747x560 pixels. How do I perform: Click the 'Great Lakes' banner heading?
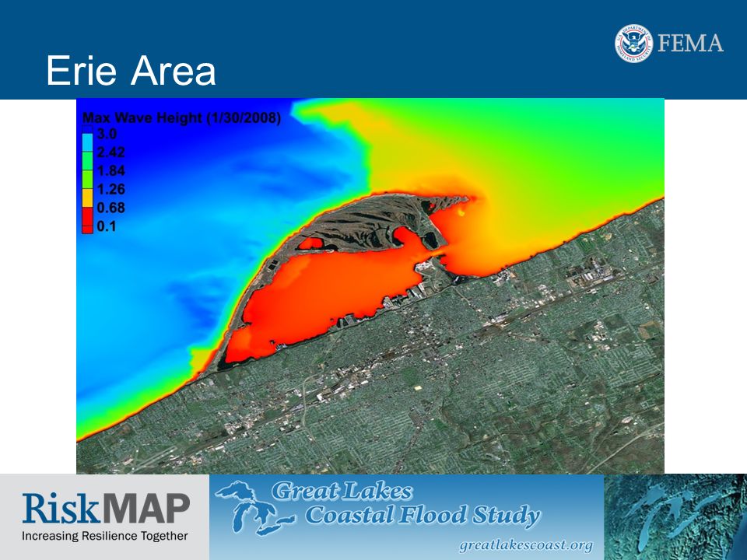pyautogui.click(x=342, y=492)
